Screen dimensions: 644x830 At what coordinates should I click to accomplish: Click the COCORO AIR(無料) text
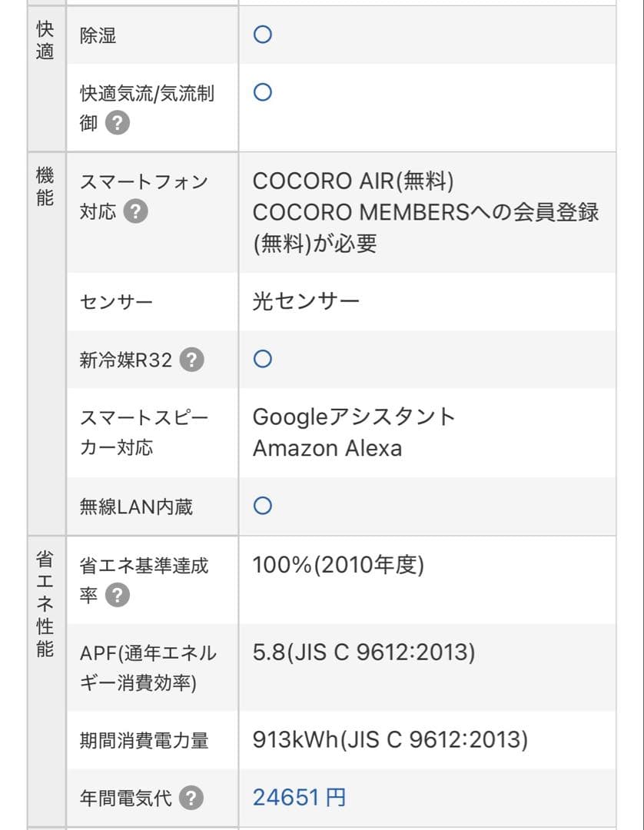tap(353, 181)
